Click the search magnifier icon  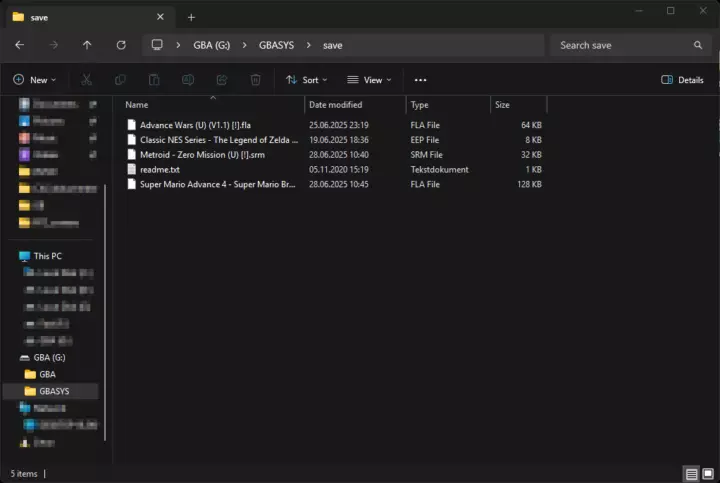698,45
